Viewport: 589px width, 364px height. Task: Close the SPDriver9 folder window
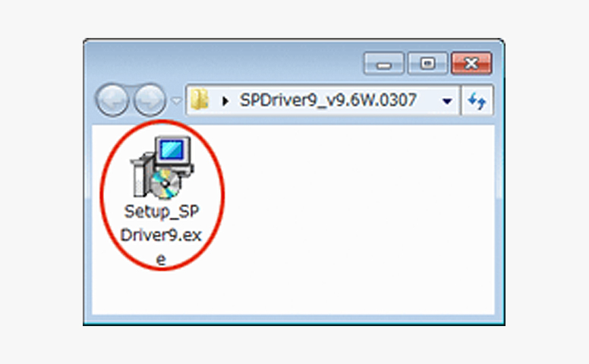point(471,64)
